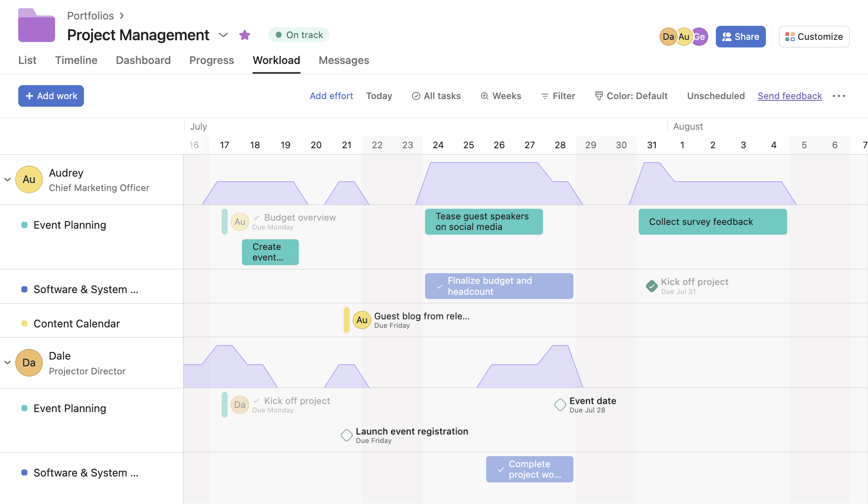
Task: Switch to the Dashboard tab
Action: point(143,59)
